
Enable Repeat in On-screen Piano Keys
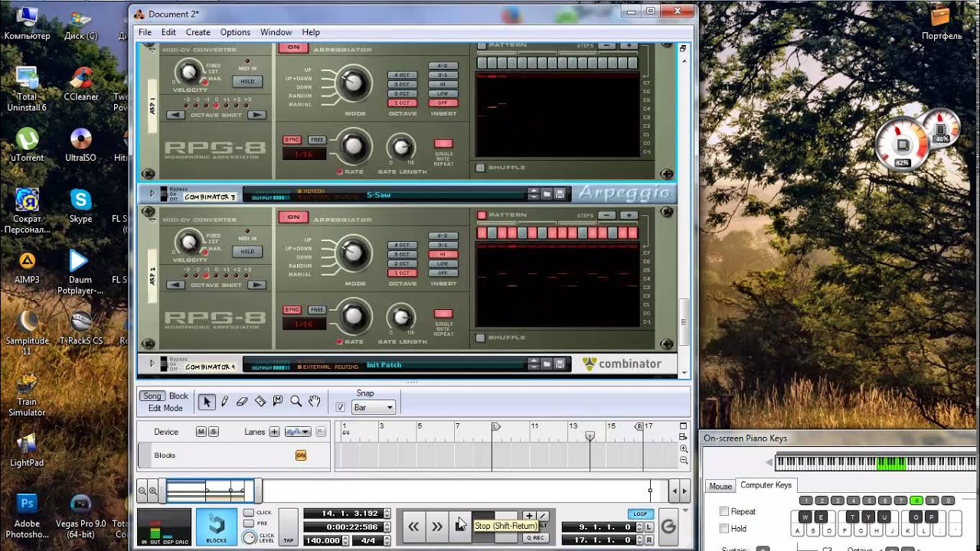point(724,511)
